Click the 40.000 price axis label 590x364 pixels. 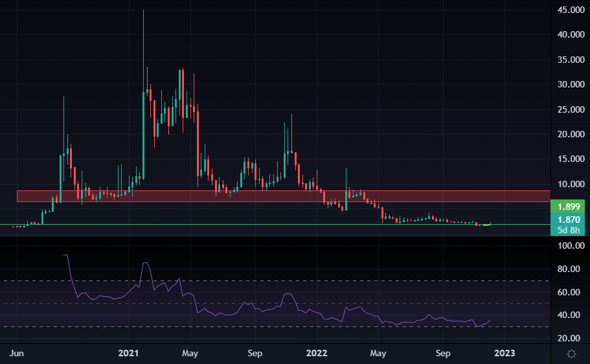[571, 34]
